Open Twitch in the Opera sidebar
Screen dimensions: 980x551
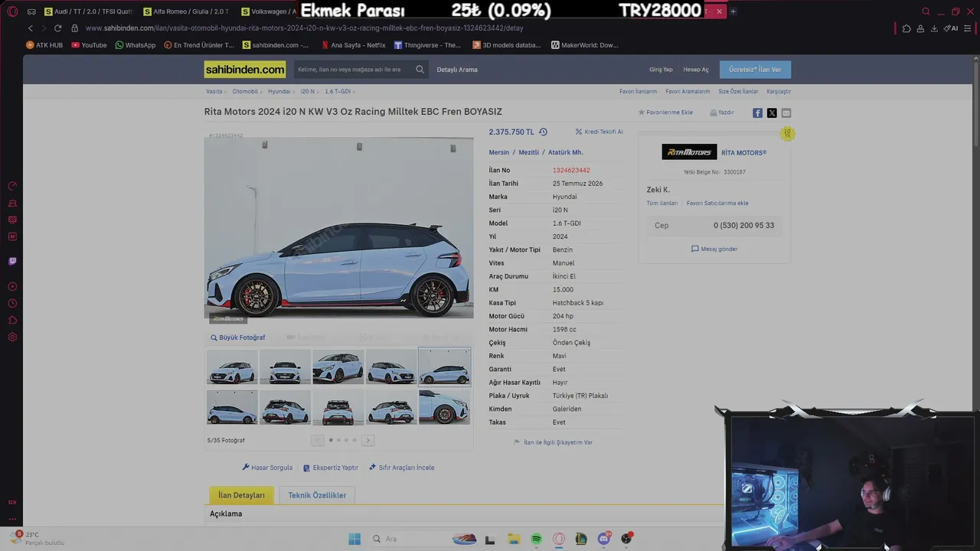click(x=12, y=261)
